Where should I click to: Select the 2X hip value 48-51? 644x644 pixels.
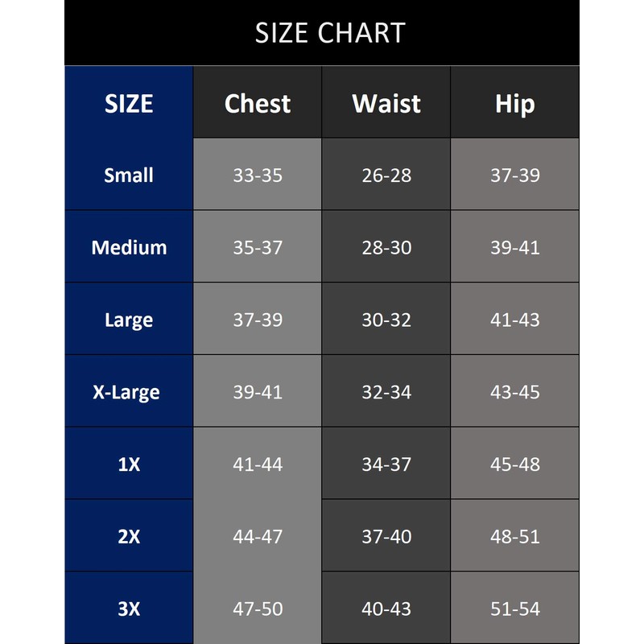click(x=515, y=536)
